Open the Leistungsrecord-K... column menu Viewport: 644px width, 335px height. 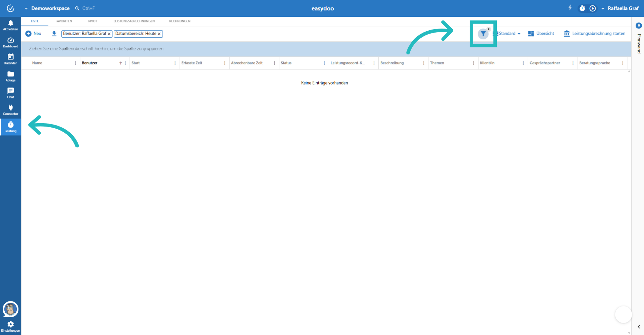tap(374, 63)
